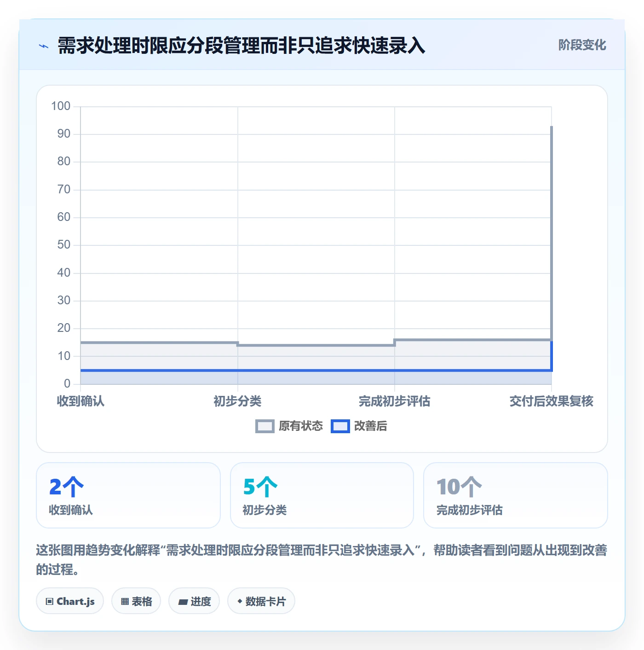Click the chart title 需求处理时限应分段管理而非只追求快速录入
Screen dimensions: 644x650
241,46
